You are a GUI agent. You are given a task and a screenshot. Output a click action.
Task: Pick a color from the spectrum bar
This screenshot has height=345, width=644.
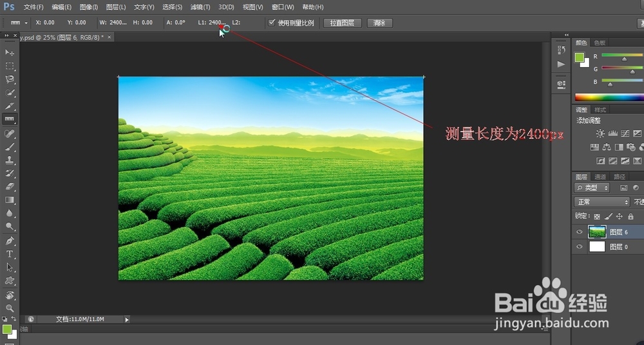[x=609, y=97]
